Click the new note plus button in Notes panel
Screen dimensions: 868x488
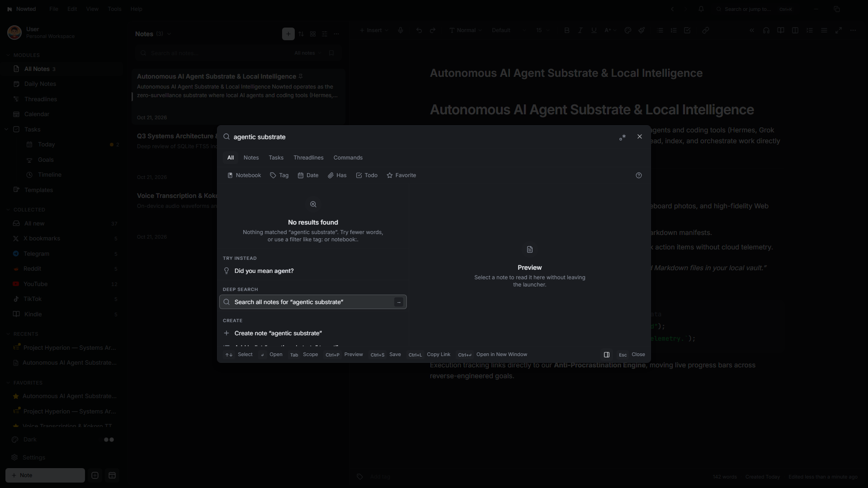click(x=288, y=34)
